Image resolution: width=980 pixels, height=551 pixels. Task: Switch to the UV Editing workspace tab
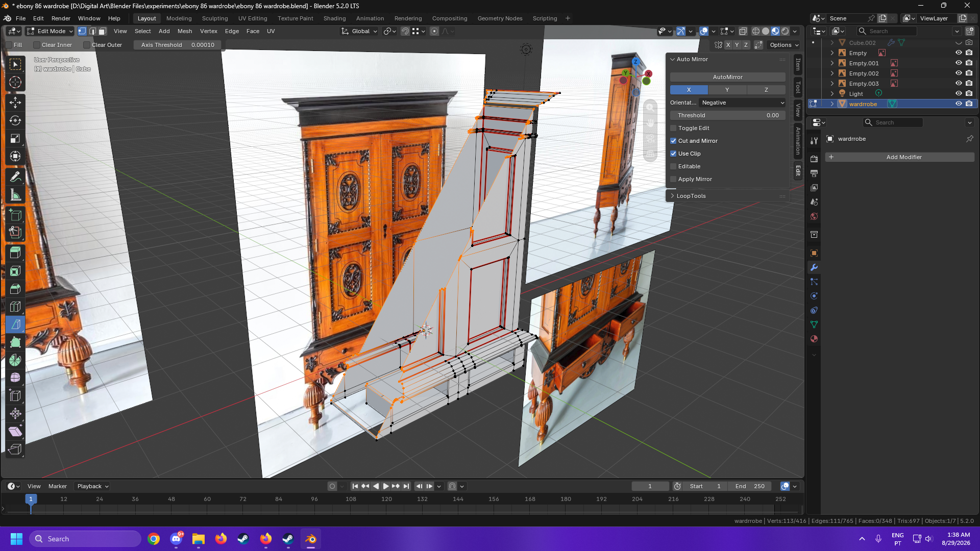[x=253, y=18]
